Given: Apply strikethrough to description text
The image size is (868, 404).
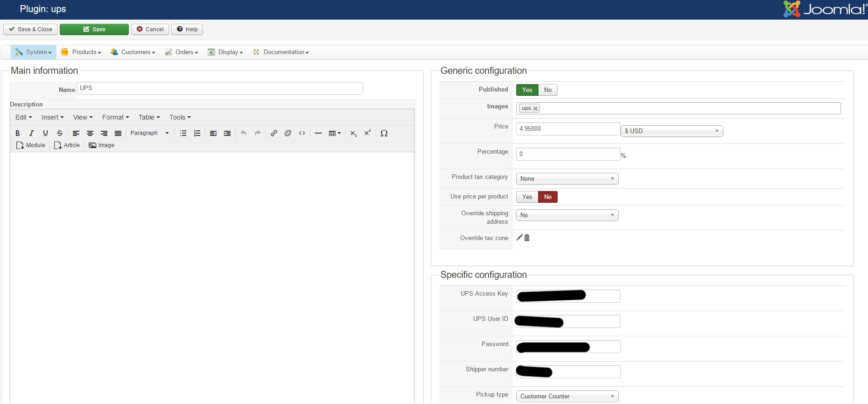Looking at the screenshot, I should pyautogui.click(x=60, y=133).
